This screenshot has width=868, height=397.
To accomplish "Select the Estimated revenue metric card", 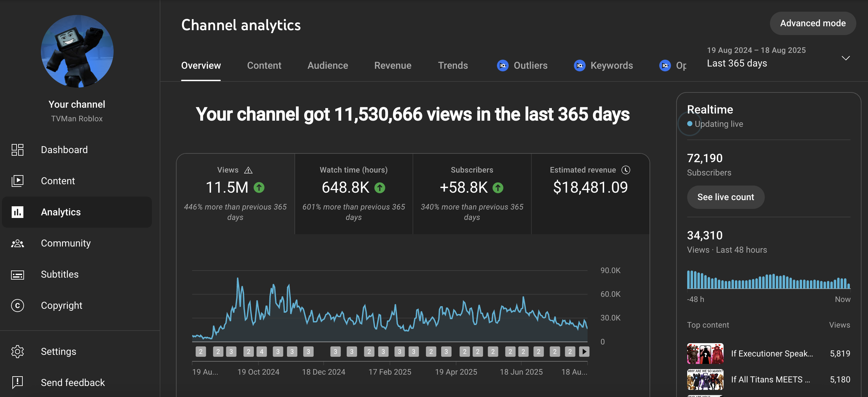I will coord(590,194).
